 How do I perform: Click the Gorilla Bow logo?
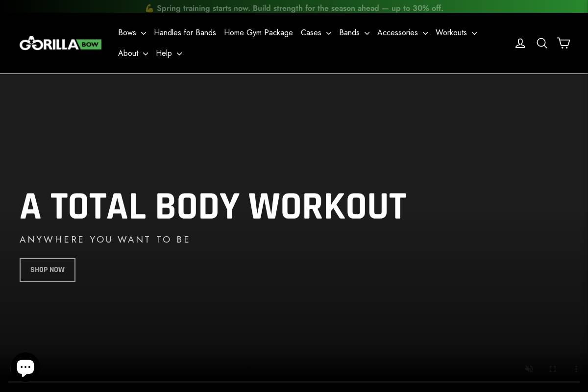(x=60, y=43)
